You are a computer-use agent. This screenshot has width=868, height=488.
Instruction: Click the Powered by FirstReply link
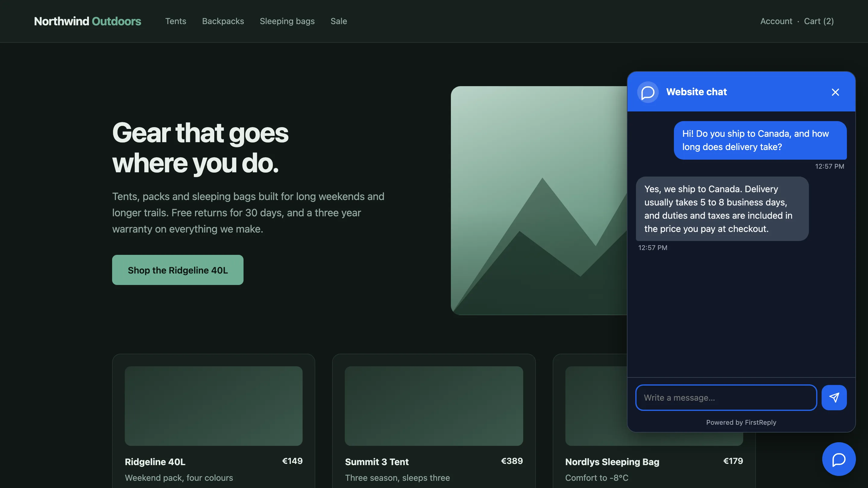(741, 422)
